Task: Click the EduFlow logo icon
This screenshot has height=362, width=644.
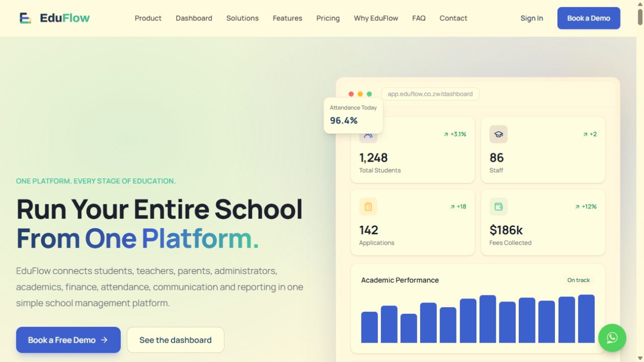Action: [25, 18]
